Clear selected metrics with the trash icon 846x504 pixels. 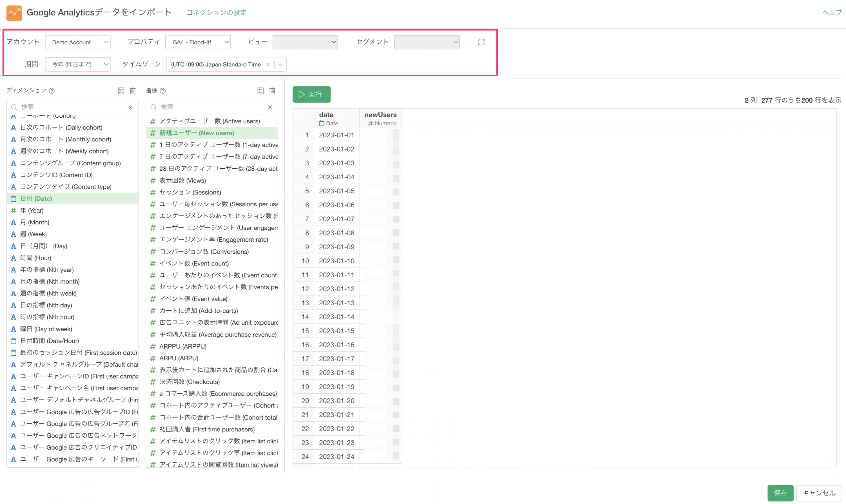pyautogui.click(x=272, y=91)
